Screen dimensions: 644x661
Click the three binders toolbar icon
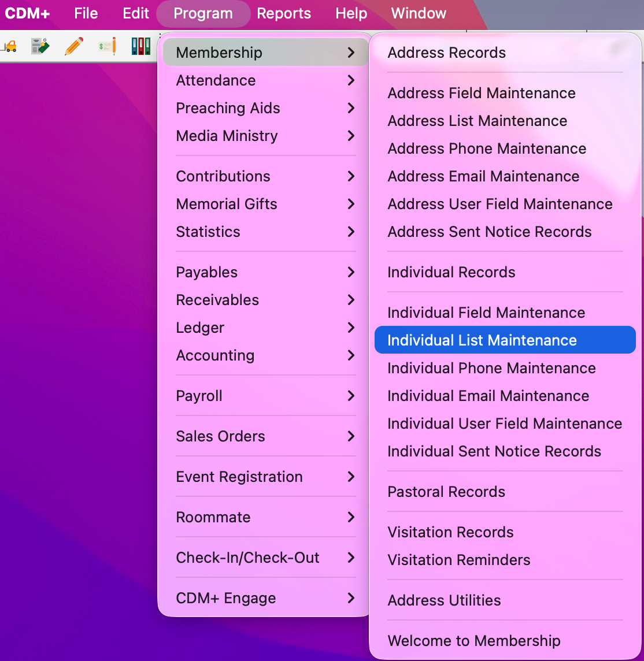[x=141, y=46]
